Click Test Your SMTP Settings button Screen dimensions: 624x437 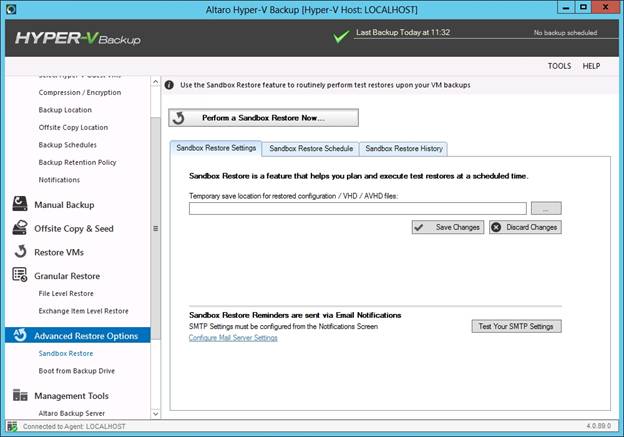click(x=517, y=326)
